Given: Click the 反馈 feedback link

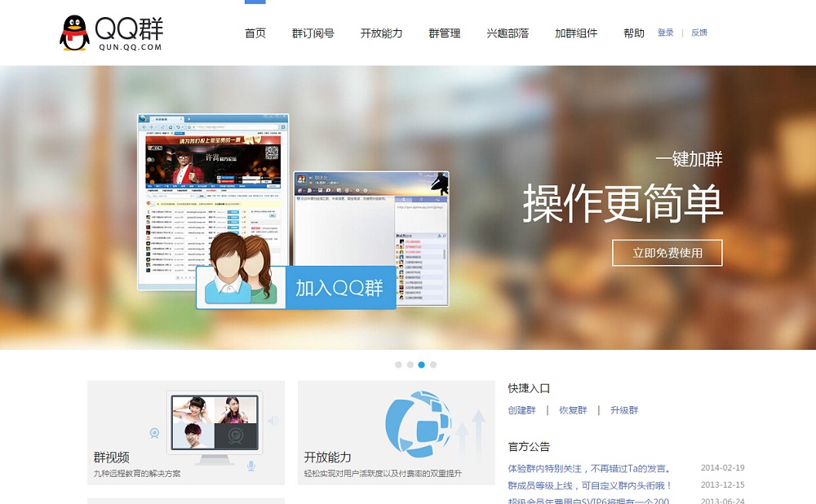Looking at the screenshot, I should tap(699, 33).
